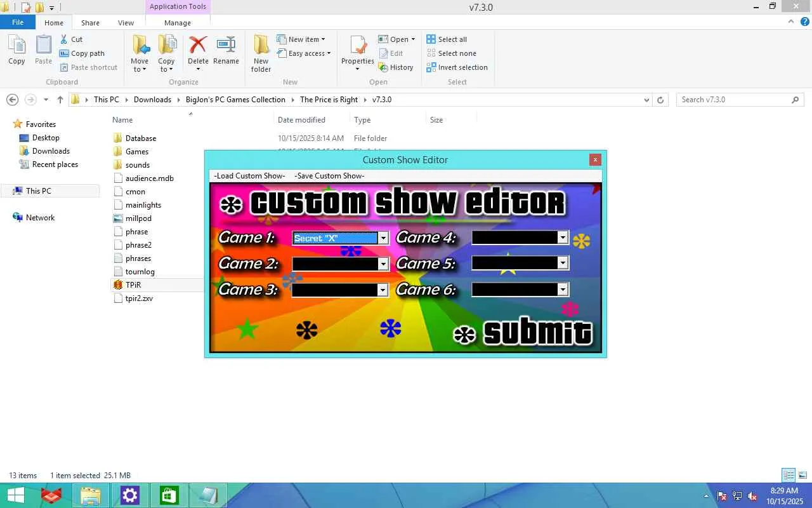Viewport: 812px width, 508px height.
Task: Collapse the ribbon with the chevron
Action: [790, 22]
